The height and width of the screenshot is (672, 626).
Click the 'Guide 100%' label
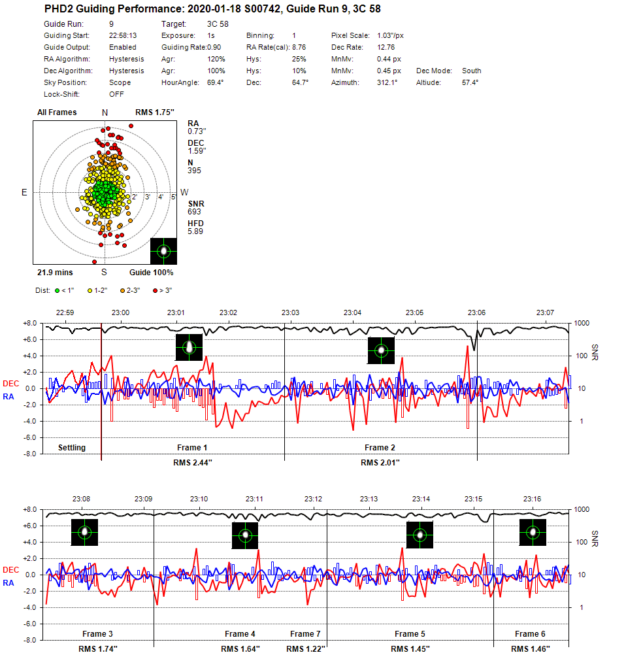[x=151, y=273]
